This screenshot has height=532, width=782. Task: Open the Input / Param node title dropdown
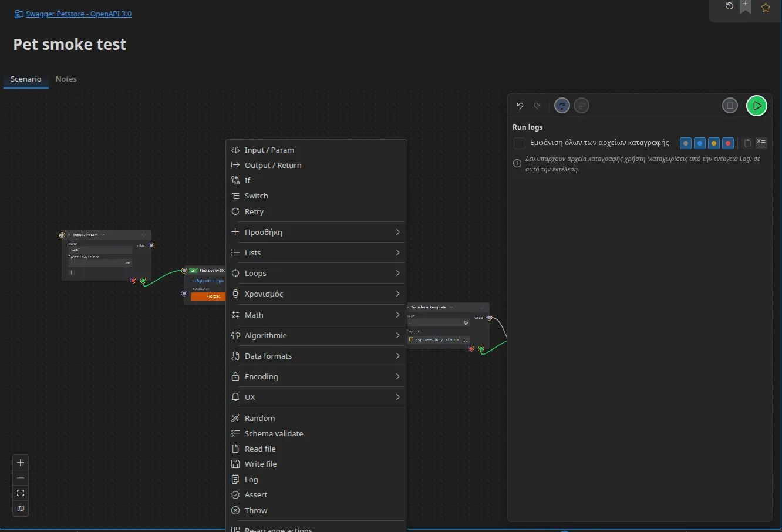[x=103, y=235]
